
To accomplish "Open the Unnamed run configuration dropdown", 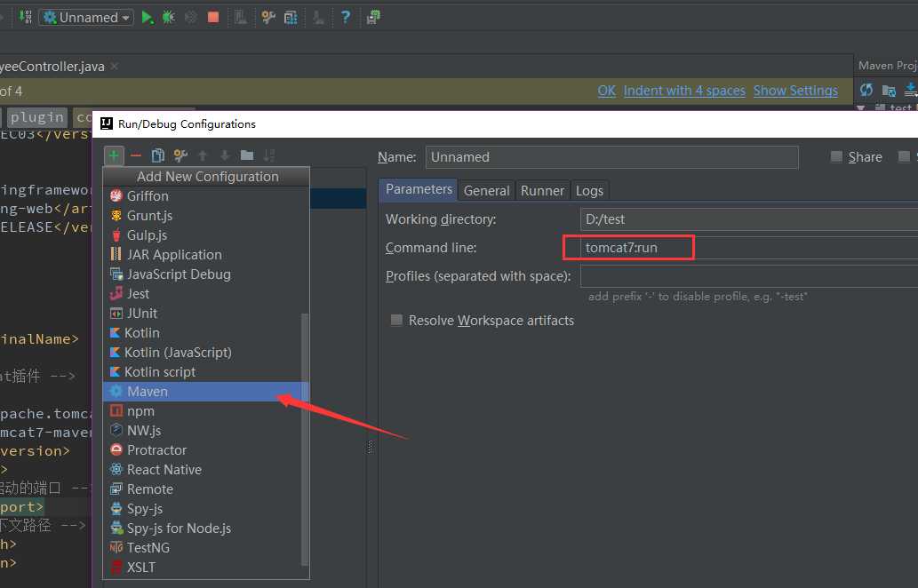I will point(87,18).
